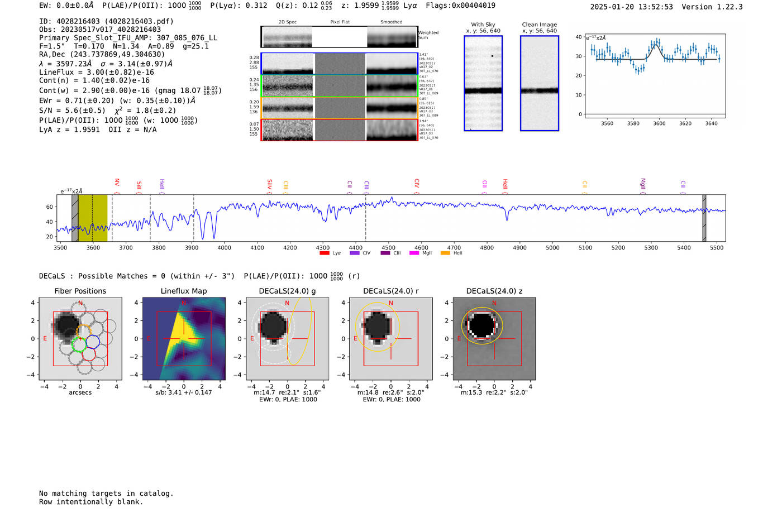Open the Lineflux Map image
The width and height of the screenshot is (782, 532).
pos(184,339)
